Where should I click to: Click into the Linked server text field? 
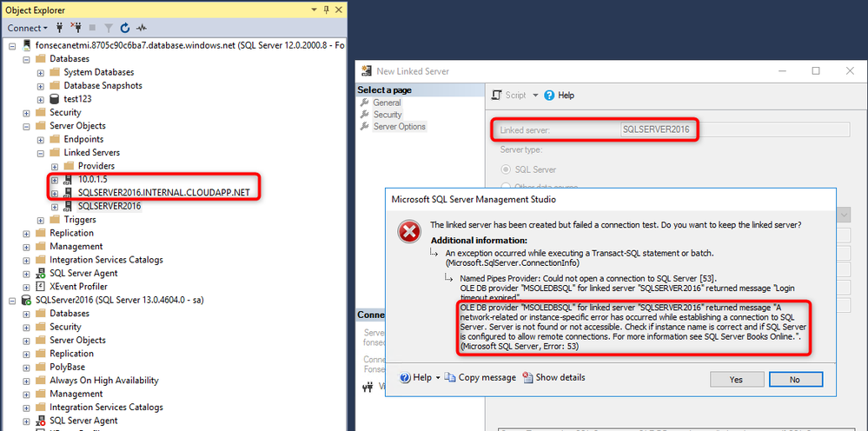point(734,130)
